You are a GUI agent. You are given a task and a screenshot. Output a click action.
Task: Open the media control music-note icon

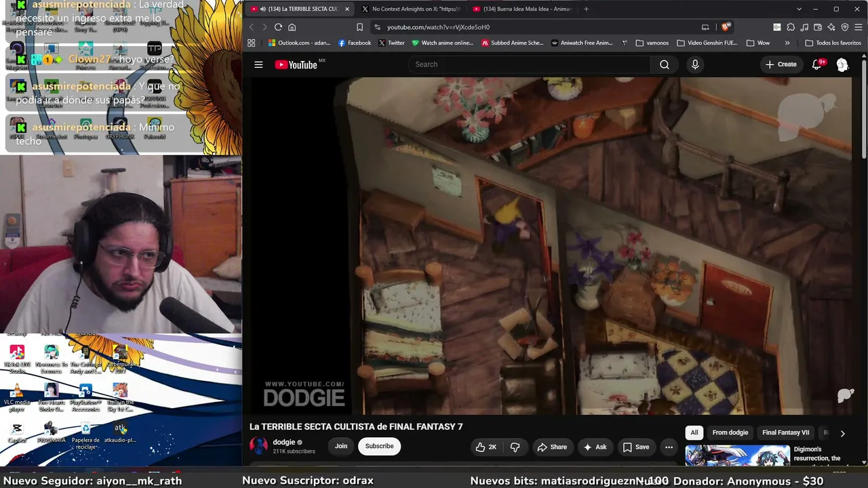tap(804, 27)
